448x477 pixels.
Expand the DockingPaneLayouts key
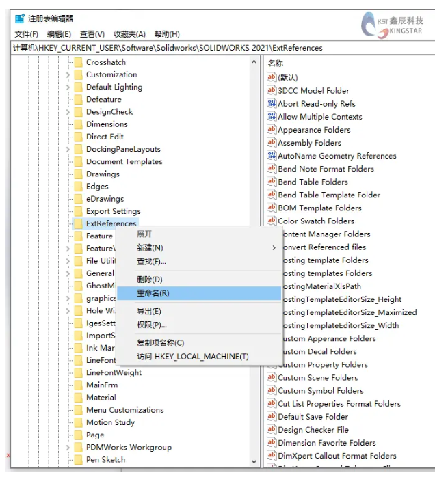point(68,150)
